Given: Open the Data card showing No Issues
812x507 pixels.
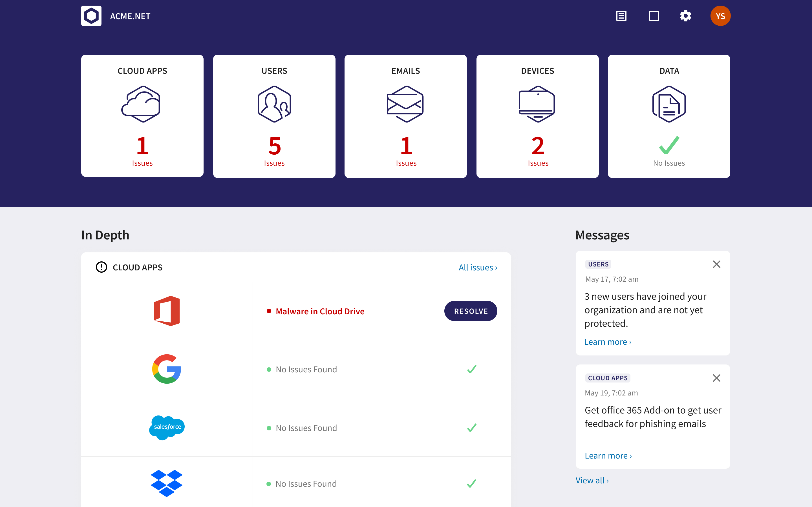Looking at the screenshot, I should point(669,116).
